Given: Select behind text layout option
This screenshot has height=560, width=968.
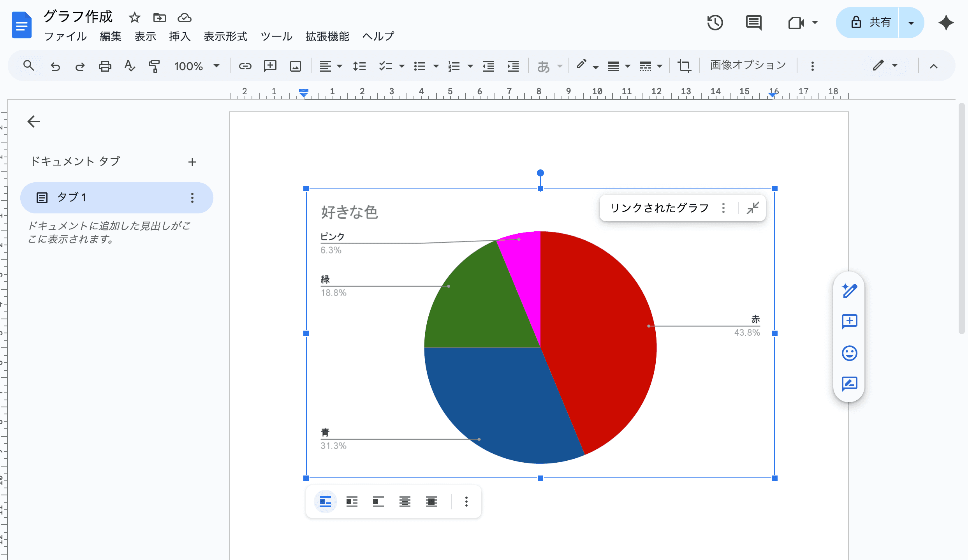Looking at the screenshot, I should coord(405,502).
